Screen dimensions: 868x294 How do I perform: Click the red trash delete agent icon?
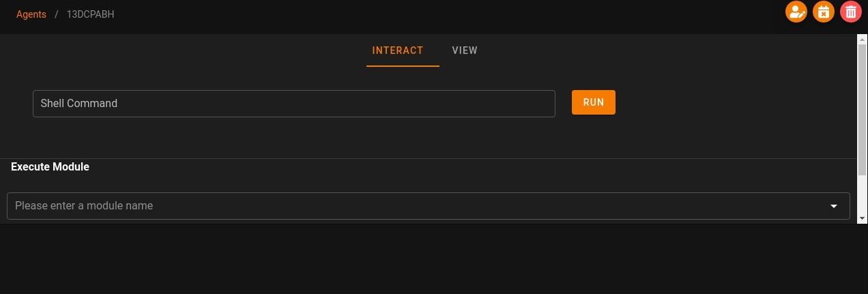click(850, 12)
